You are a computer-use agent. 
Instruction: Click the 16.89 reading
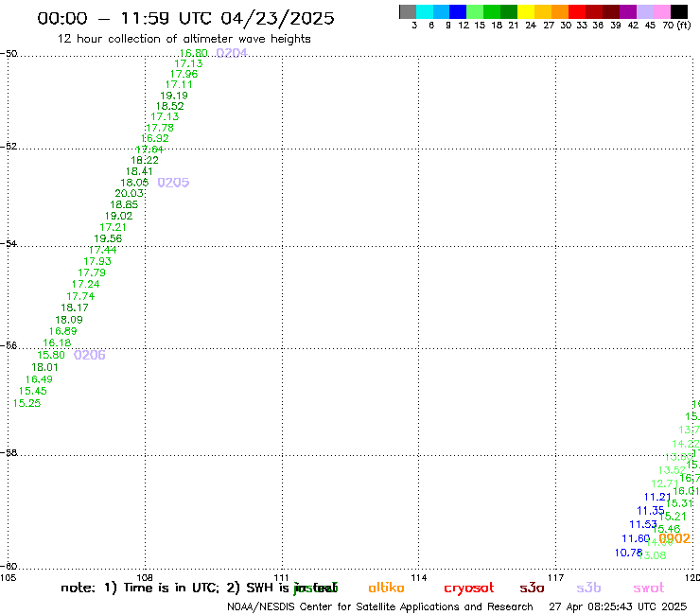coord(63,331)
